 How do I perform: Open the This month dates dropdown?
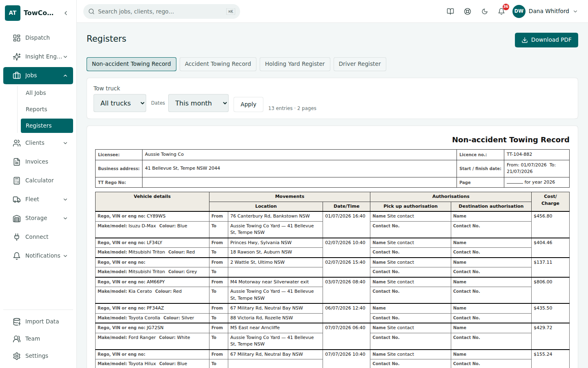pyautogui.click(x=198, y=103)
